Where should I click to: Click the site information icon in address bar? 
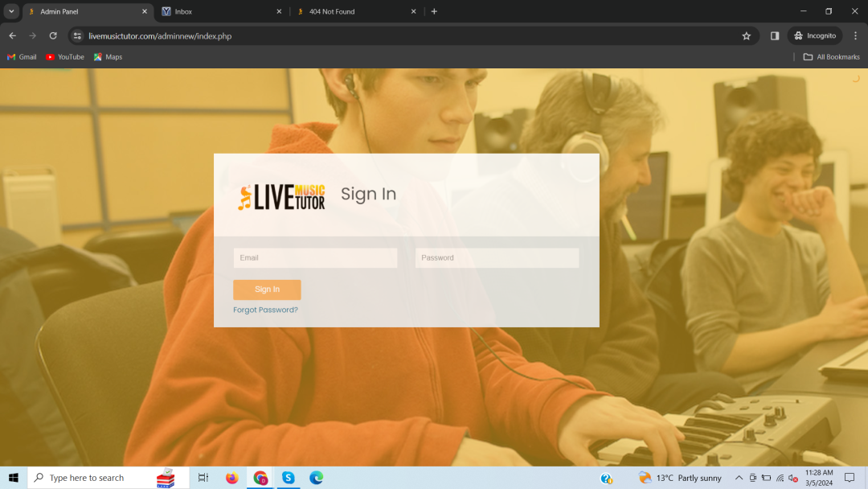[77, 35]
